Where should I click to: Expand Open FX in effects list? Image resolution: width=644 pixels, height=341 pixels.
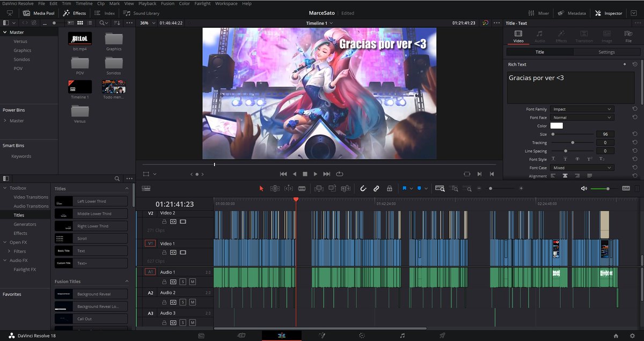pyautogui.click(x=5, y=242)
